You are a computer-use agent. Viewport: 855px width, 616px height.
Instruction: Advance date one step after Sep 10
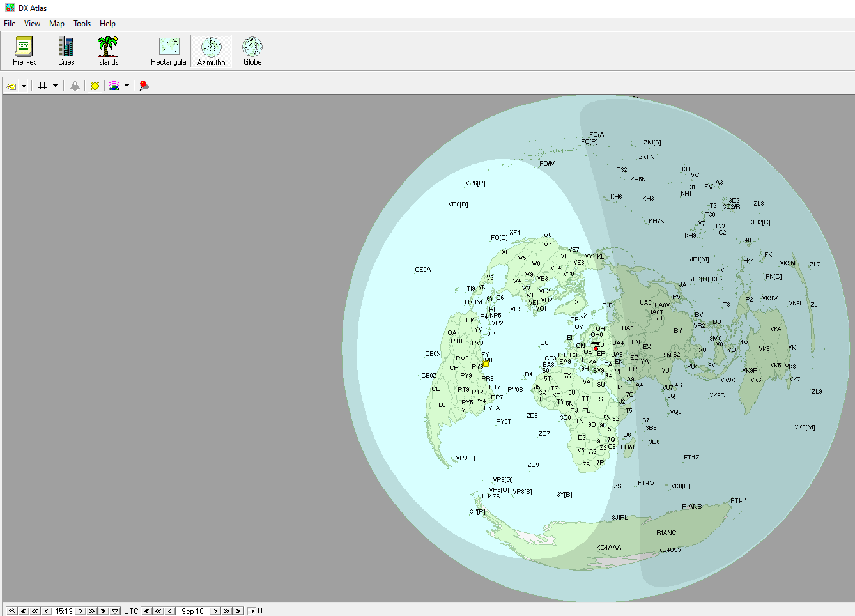pyautogui.click(x=215, y=612)
